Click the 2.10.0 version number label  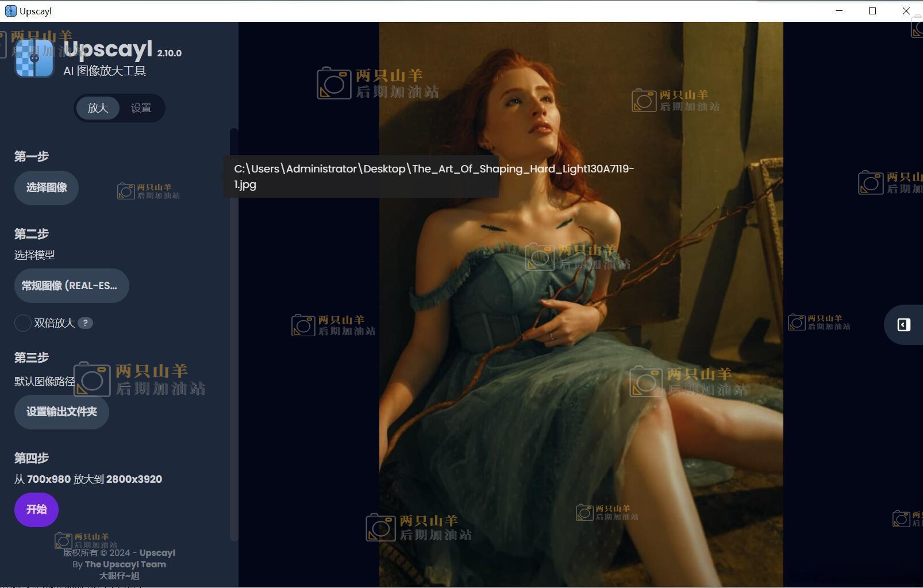pos(169,53)
